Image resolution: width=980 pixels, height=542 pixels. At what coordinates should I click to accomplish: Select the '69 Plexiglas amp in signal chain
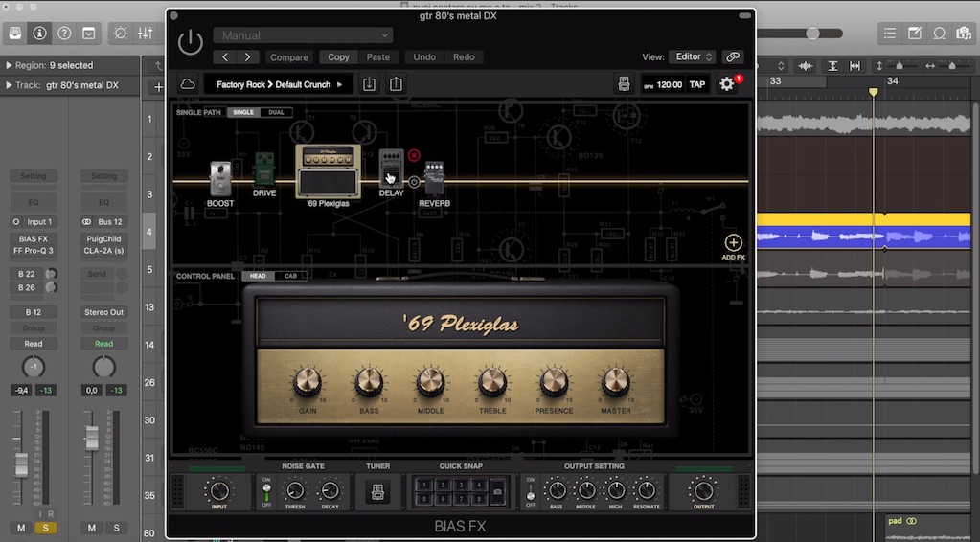[x=329, y=171]
